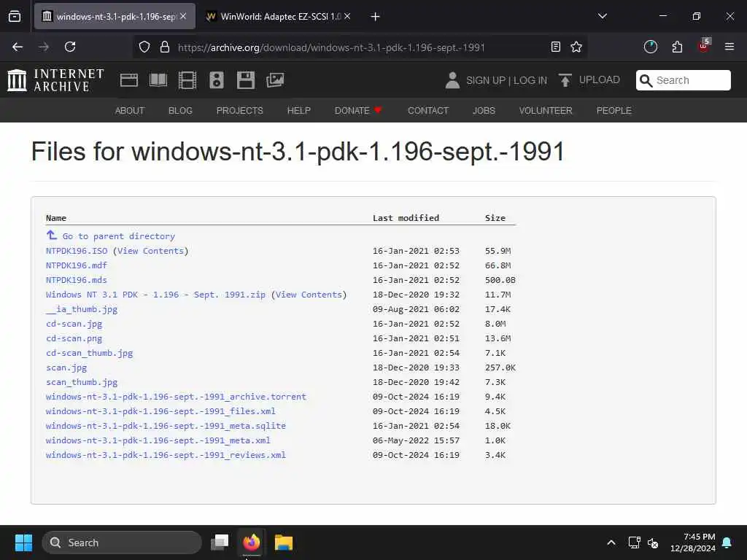Image resolution: width=747 pixels, height=560 pixels.
Task: Click the browser Back arrow
Action: [x=18, y=47]
